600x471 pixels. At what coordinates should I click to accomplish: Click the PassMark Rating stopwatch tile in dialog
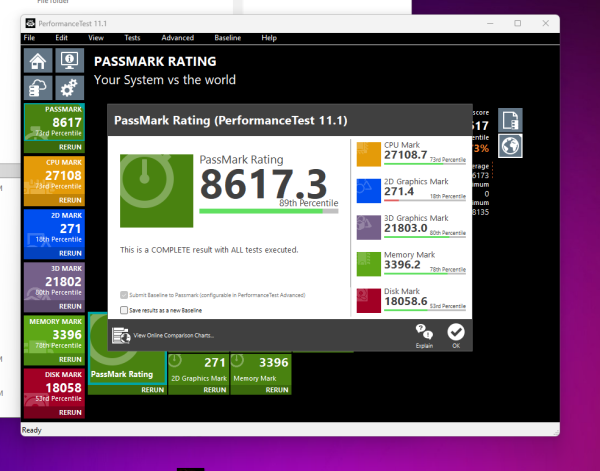pos(157,191)
